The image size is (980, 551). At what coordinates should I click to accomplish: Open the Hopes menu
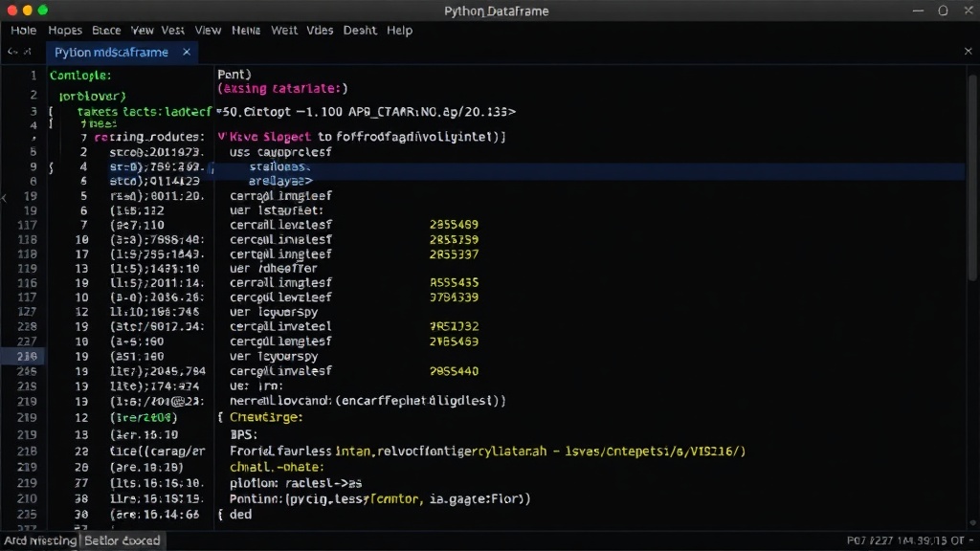coord(65,30)
